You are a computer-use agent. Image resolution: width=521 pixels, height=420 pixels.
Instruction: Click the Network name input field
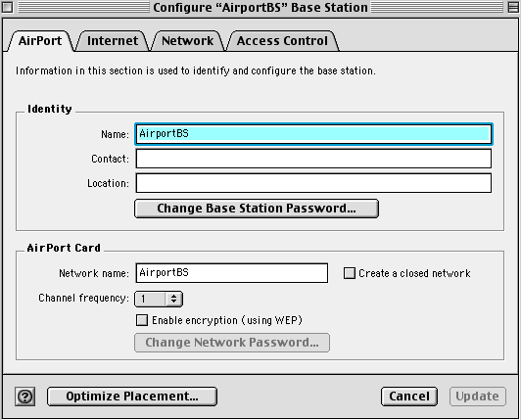(232, 273)
